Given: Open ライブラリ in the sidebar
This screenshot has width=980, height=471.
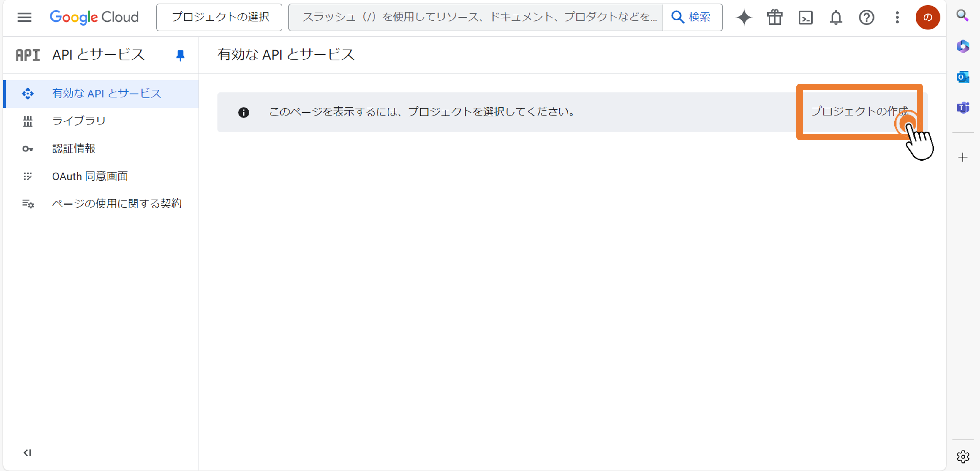Looking at the screenshot, I should click(101, 121).
